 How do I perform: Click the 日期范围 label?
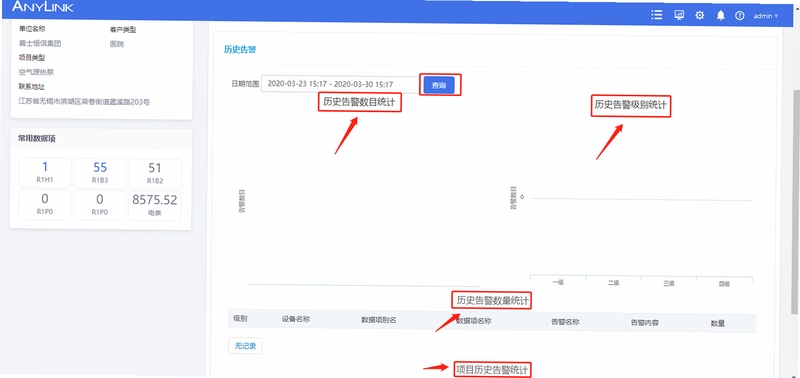245,83
